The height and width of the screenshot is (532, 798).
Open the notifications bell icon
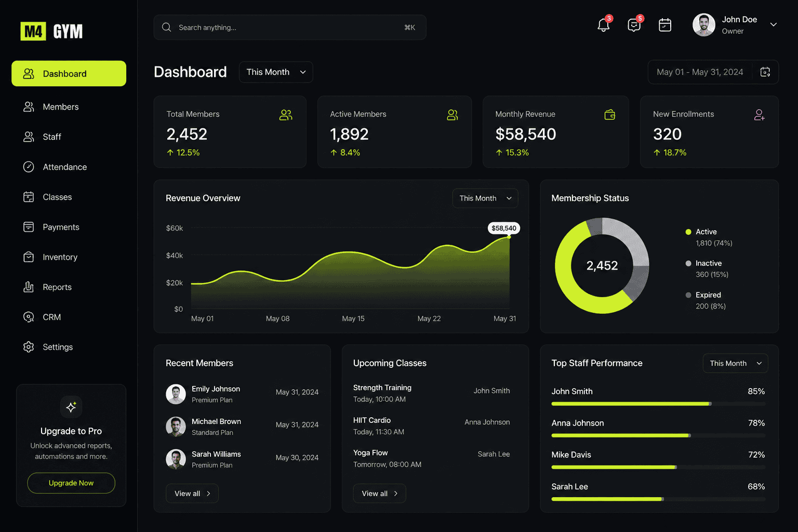pos(603,25)
